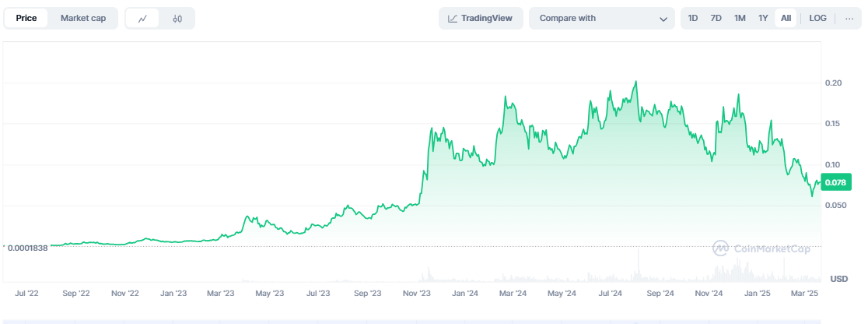Switch to Market cap tab
The image size is (868, 324).
[83, 18]
